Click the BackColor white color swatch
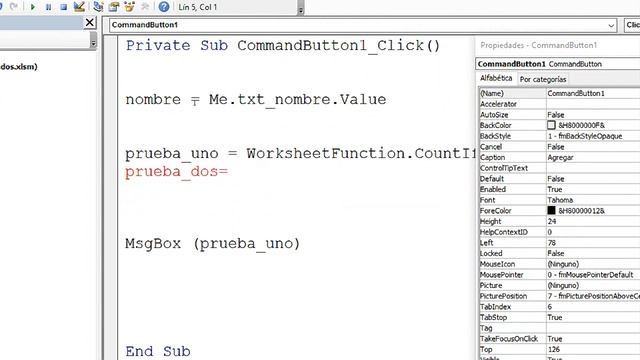 tap(551, 125)
